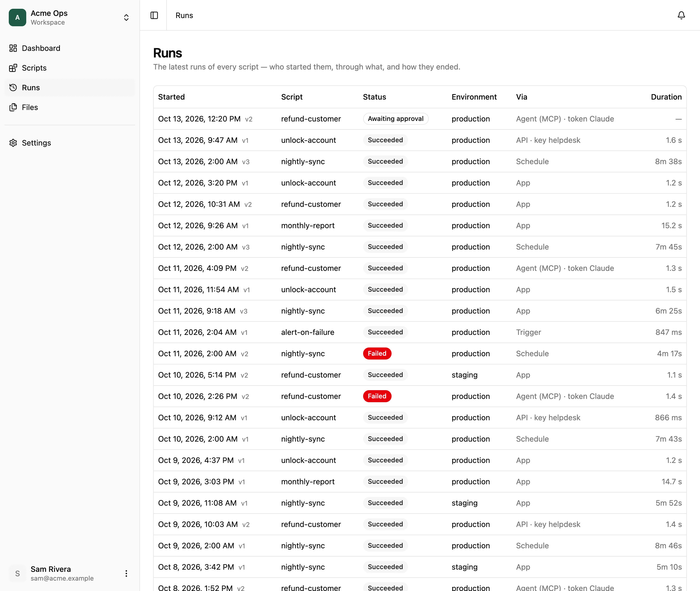
Task: Click the Duration column header
Action: [666, 97]
